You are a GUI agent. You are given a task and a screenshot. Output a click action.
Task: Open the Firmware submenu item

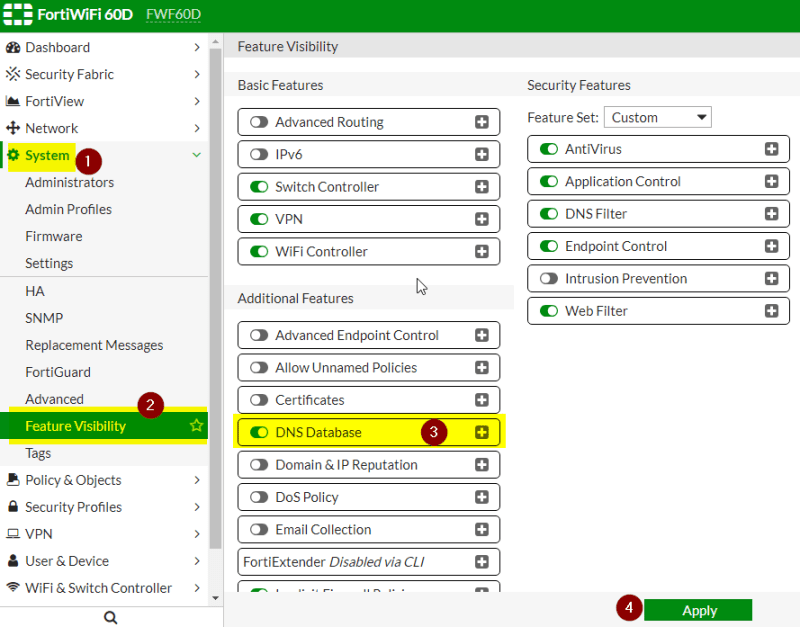coord(54,236)
